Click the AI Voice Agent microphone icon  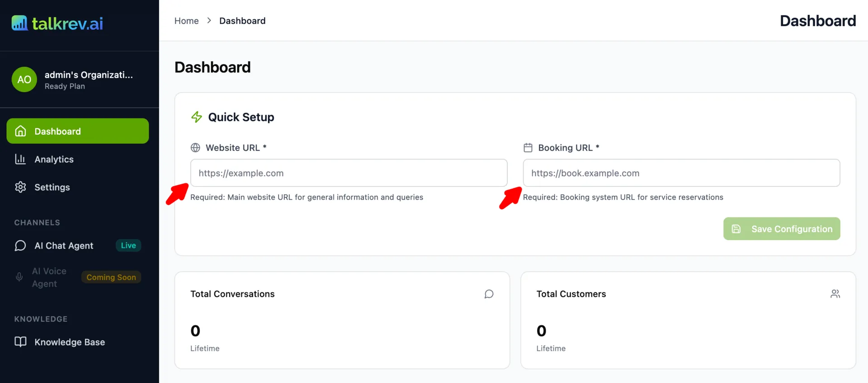[19, 277]
